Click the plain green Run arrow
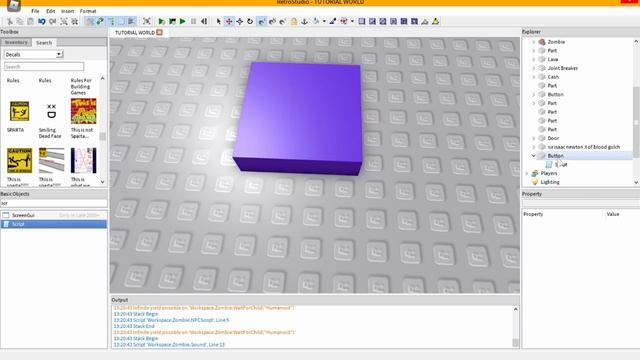 click(183, 21)
